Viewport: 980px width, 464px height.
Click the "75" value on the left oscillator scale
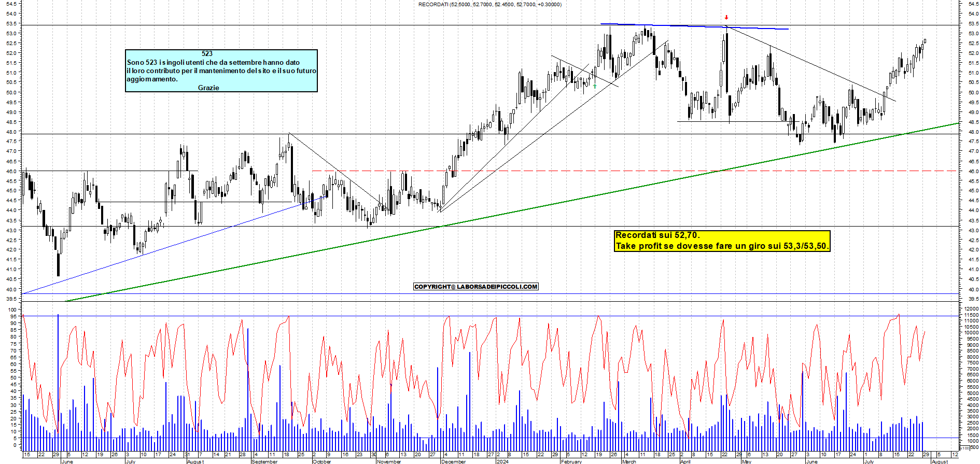pyautogui.click(x=14, y=344)
